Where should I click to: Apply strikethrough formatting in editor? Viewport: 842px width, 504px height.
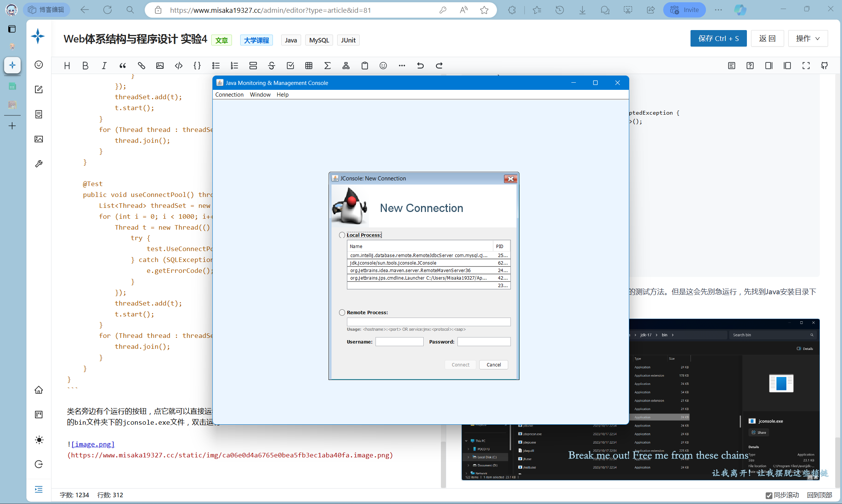coord(271,66)
